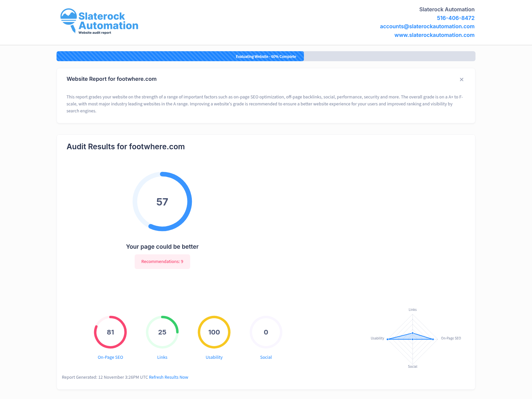Click the radar chart Social axis label
This screenshot has height=399, width=532.
413,366
